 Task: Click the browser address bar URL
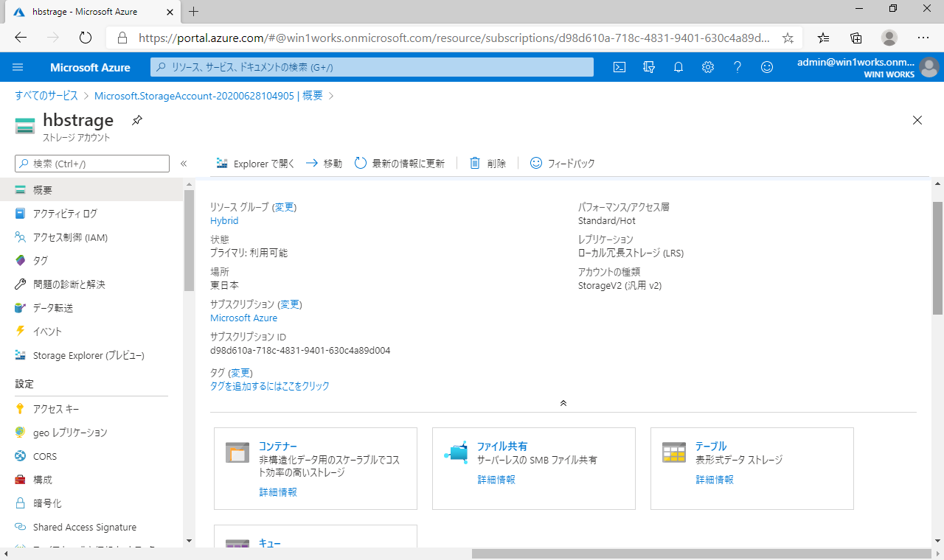pyautogui.click(x=455, y=38)
